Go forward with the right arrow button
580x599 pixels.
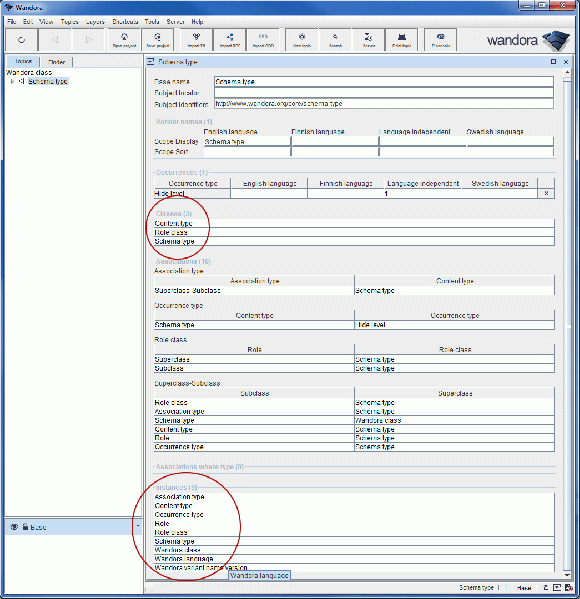(x=88, y=40)
